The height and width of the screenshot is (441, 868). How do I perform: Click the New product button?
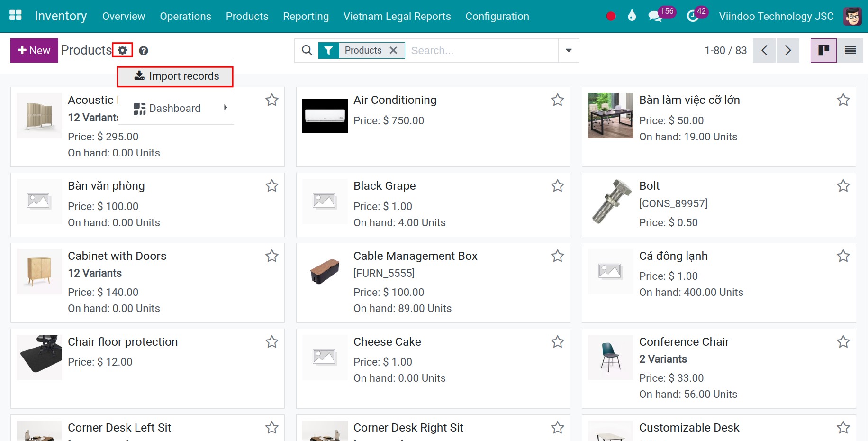(x=34, y=50)
